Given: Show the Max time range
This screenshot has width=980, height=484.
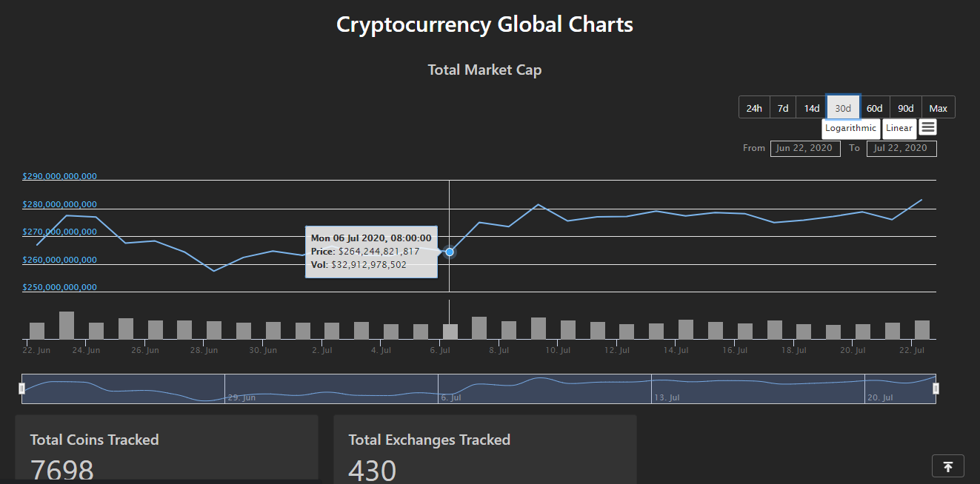Looking at the screenshot, I should tap(939, 108).
